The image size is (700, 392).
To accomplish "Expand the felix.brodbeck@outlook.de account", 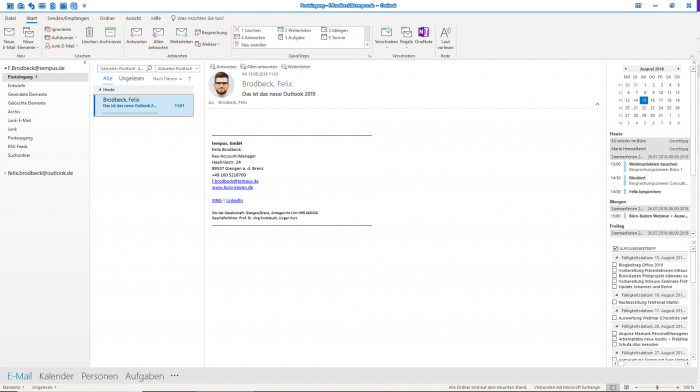I will tap(5, 173).
